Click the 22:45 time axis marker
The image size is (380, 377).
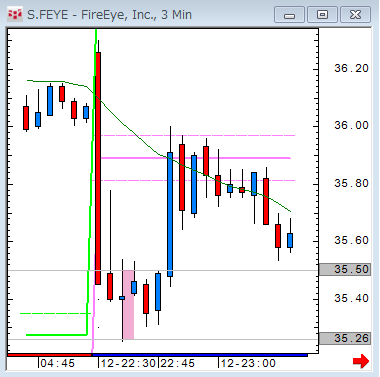[x=177, y=363]
